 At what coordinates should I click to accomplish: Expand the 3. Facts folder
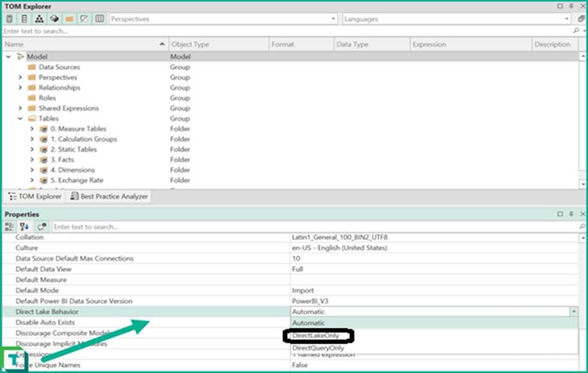tap(32, 160)
